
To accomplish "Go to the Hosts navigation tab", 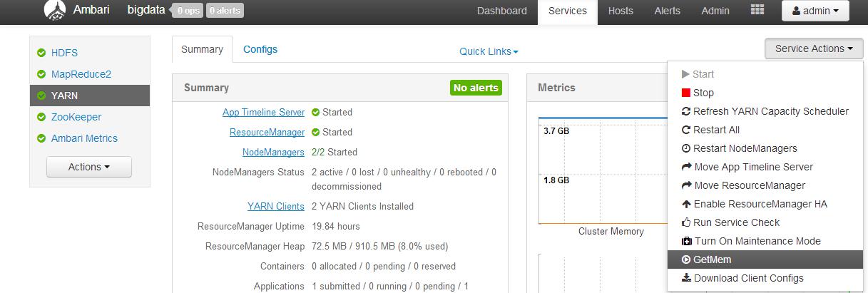I will tap(621, 11).
